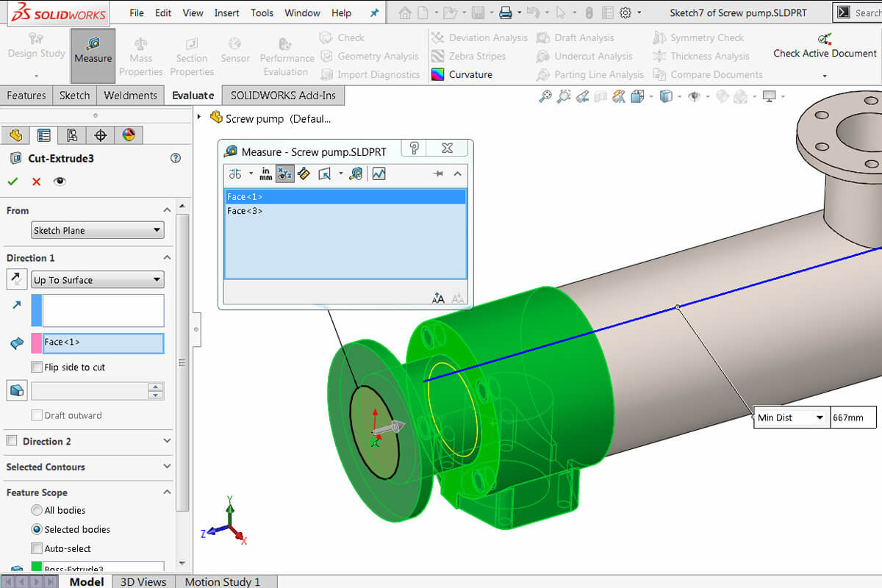Open help for the Measure dialog
This screenshot has height=588, width=882.
pyautogui.click(x=414, y=148)
